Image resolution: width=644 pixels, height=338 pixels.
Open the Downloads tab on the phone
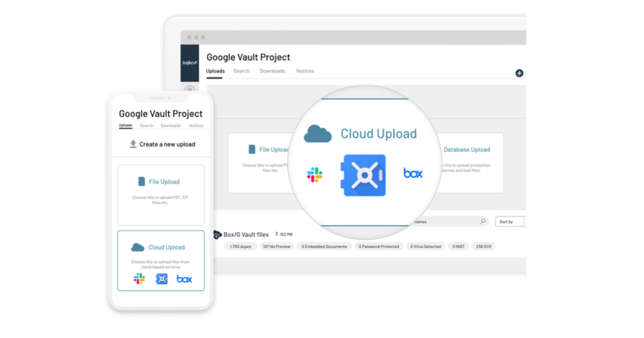tap(170, 126)
